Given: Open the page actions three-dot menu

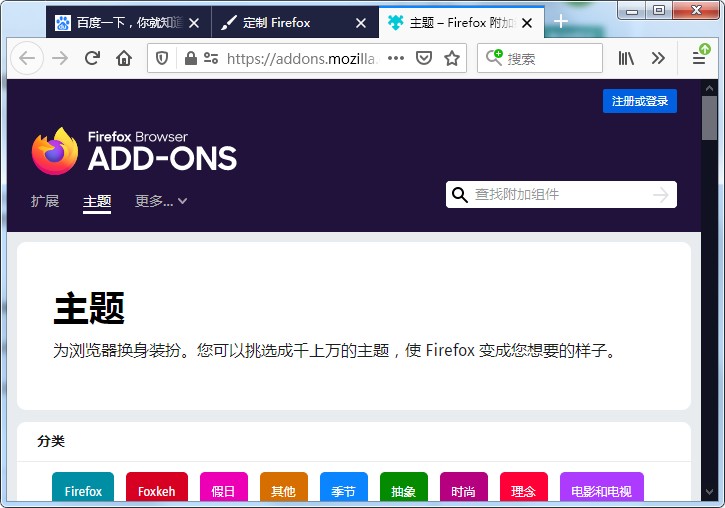Looking at the screenshot, I should pos(396,58).
